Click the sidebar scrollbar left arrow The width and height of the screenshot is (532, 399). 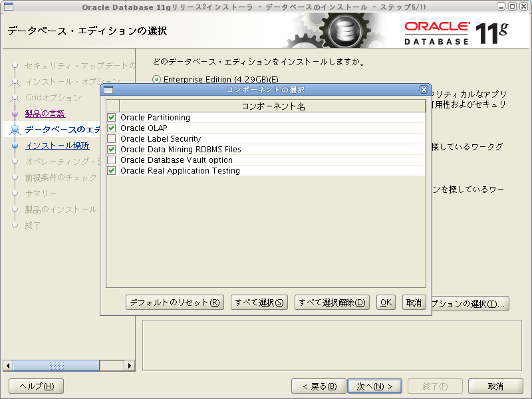coord(8,365)
